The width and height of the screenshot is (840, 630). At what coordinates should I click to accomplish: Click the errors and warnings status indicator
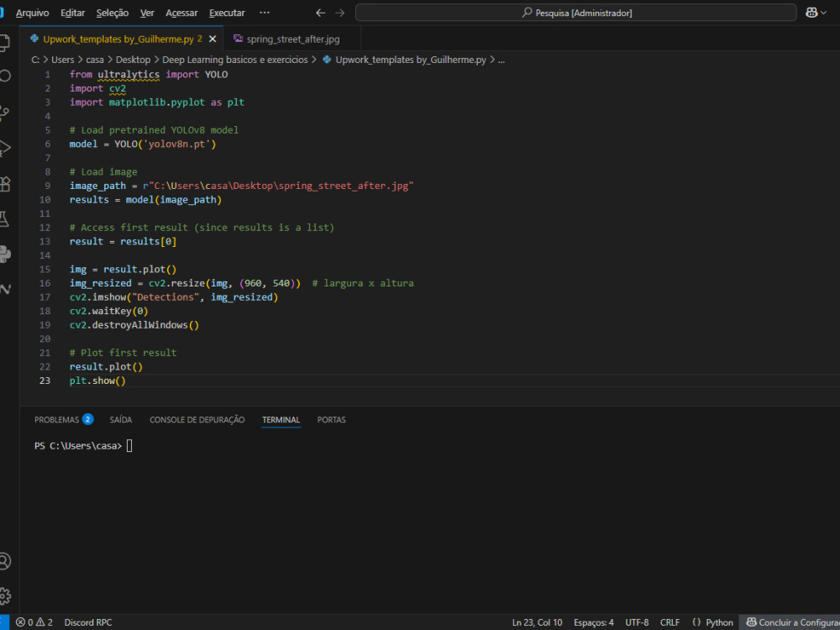[34, 622]
